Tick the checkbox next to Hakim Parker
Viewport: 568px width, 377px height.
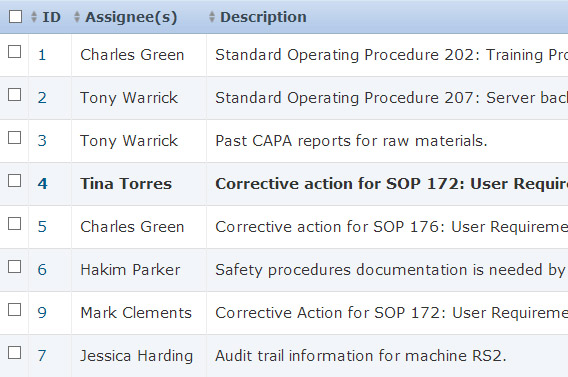14,267
